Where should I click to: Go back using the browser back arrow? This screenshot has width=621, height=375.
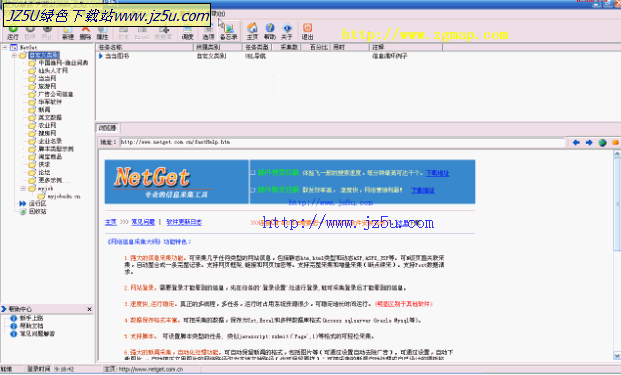pyautogui.click(x=576, y=143)
